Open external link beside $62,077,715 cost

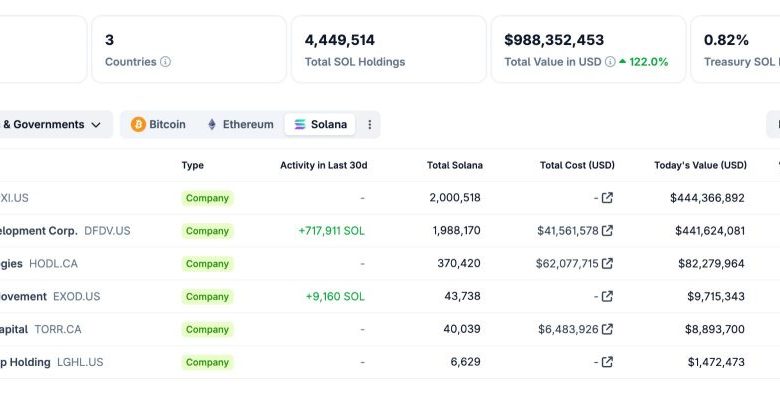coord(607,264)
